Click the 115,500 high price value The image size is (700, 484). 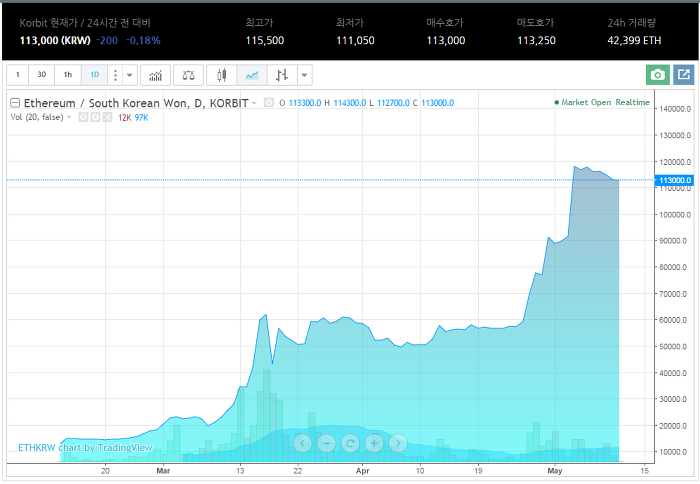point(265,41)
